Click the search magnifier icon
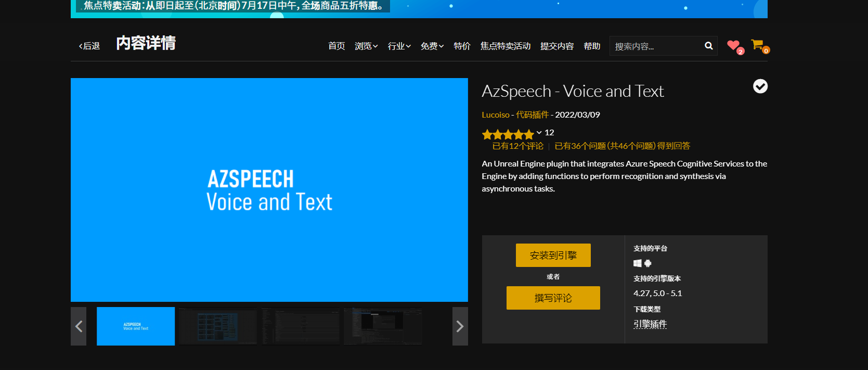The width and height of the screenshot is (868, 370). (x=708, y=46)
